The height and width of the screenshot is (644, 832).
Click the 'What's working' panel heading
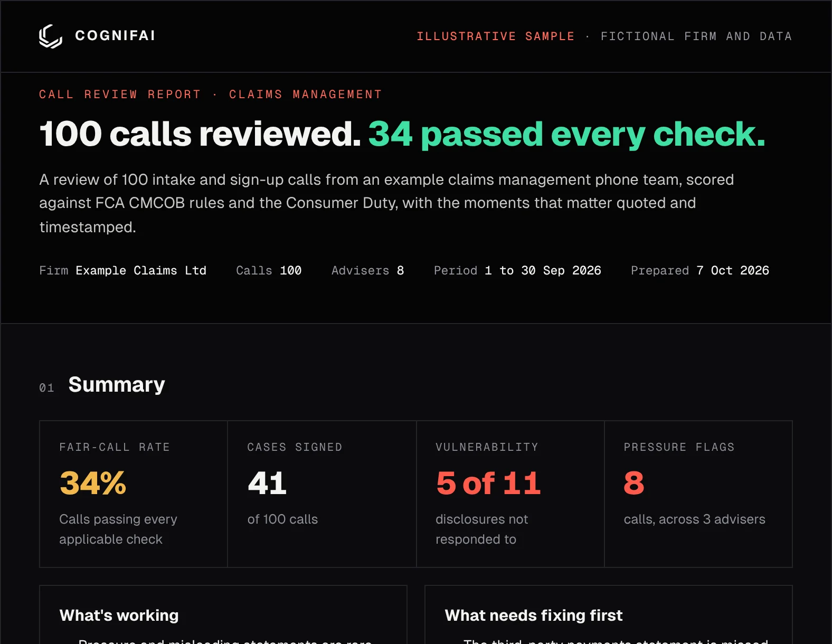pos(119,615)
